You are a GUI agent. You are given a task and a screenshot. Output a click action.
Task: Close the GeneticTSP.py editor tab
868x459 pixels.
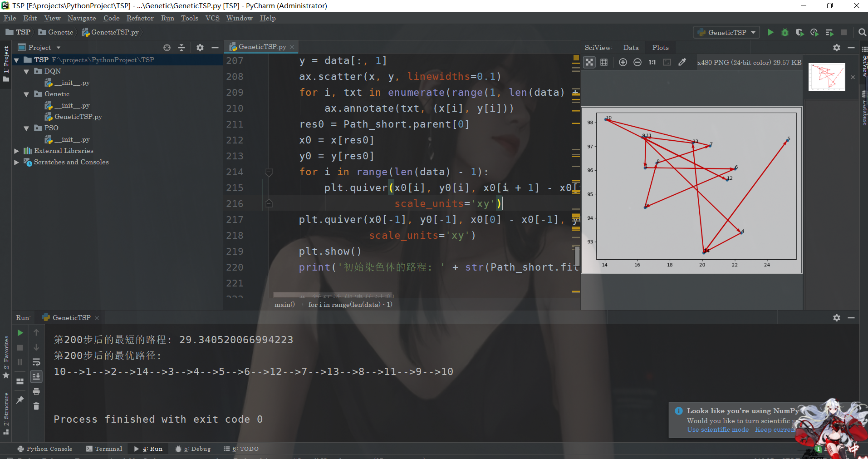pos(292,47)
